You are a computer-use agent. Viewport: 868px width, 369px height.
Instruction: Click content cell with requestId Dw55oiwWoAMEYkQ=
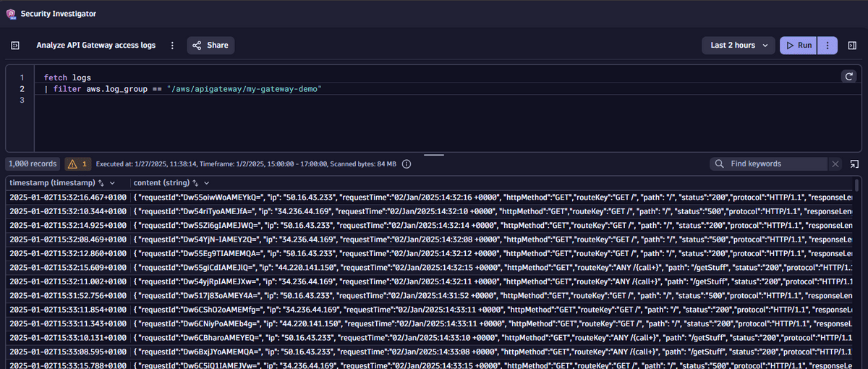(491, 197)
